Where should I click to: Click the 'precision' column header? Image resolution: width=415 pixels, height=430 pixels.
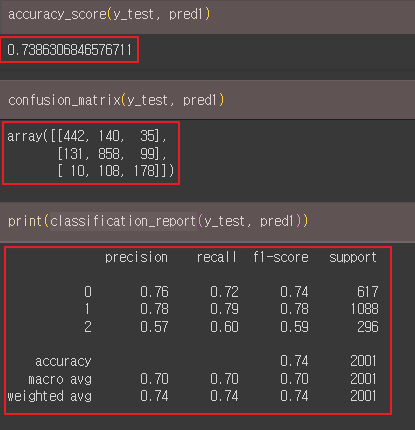136,258
